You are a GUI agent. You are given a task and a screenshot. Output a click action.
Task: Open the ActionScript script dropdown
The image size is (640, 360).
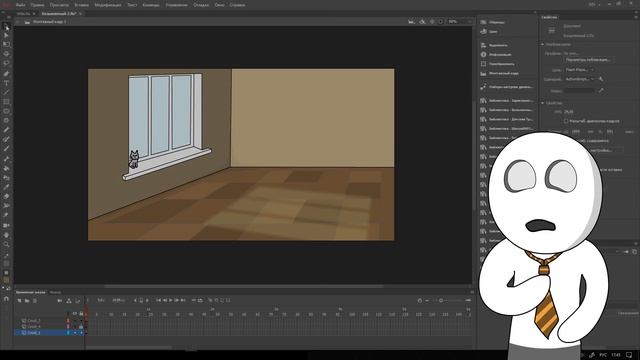(579, 79)
